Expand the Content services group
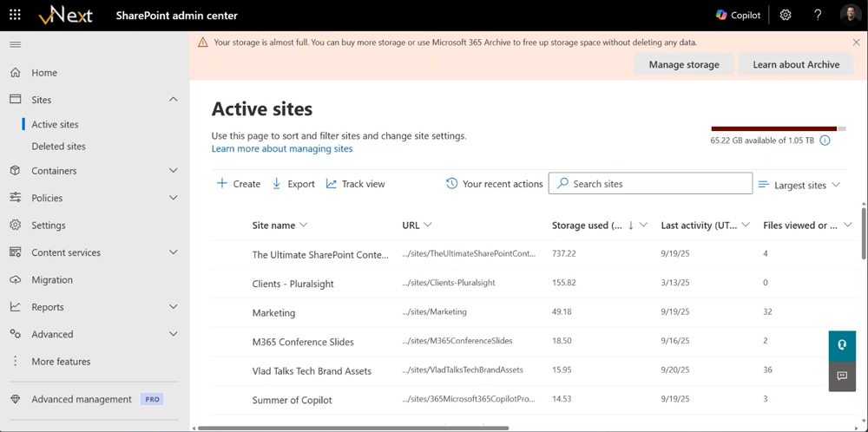Viewport: 868px width, 432px height. (174, 252)
